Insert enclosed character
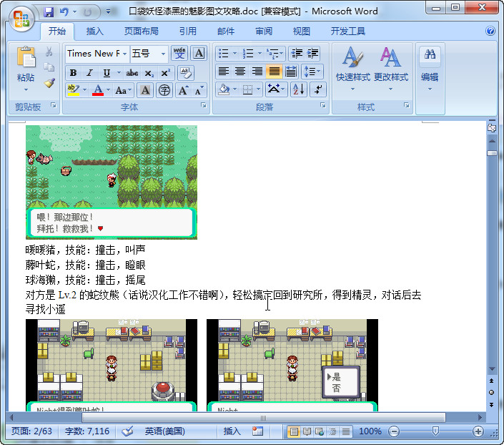 click(x=164, y=90)
